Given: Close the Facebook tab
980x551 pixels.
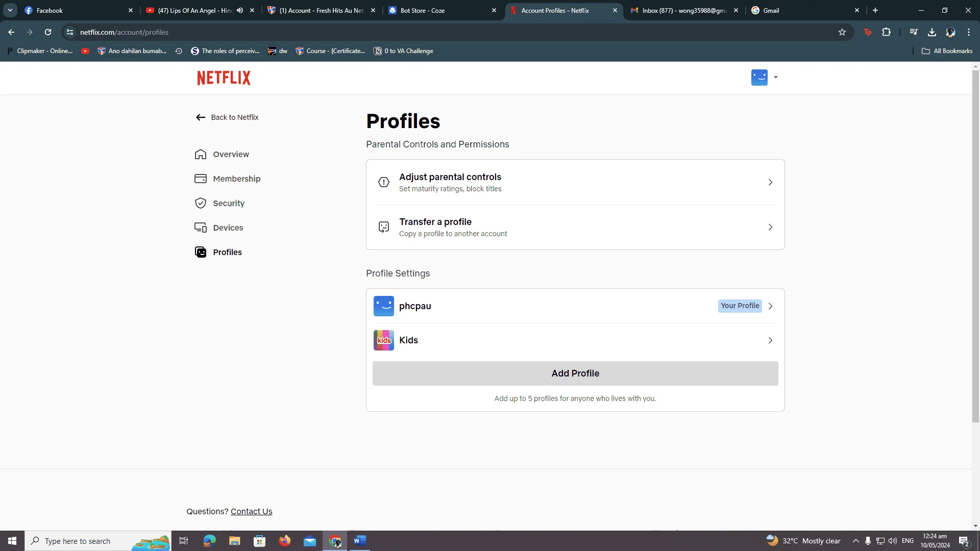Looking at the screenshot, I should pos(131,10).
